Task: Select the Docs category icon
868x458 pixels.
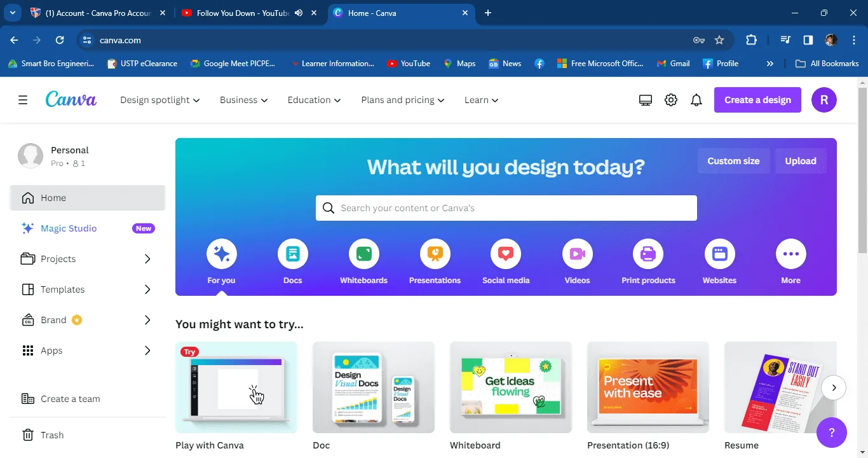Action: tap(293, 254)
